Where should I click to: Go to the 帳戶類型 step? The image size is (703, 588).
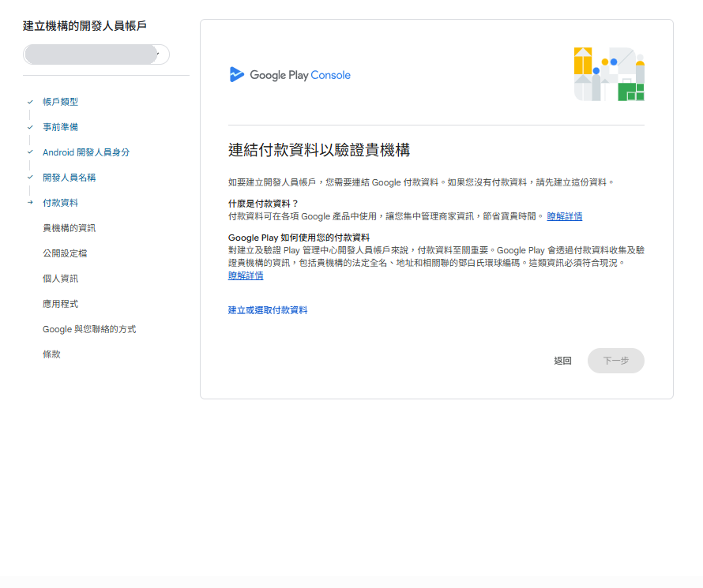click(60, 102)
